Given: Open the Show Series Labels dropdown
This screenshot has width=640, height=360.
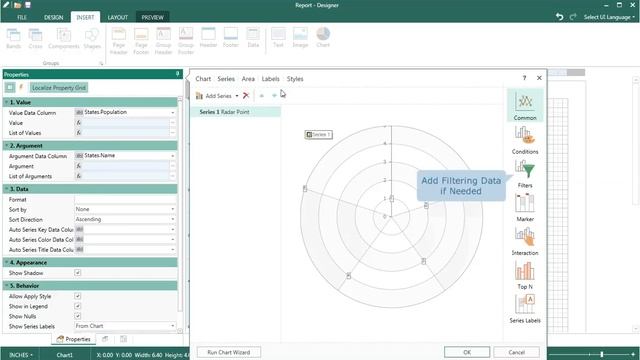Looking at the screenshot, I should (173, 326).
